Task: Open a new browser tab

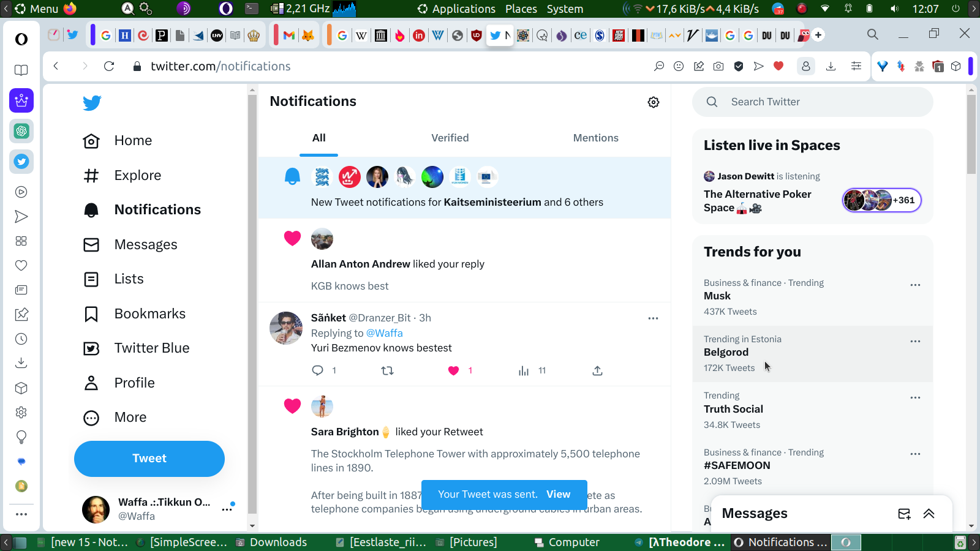Action: coord(818,35)
